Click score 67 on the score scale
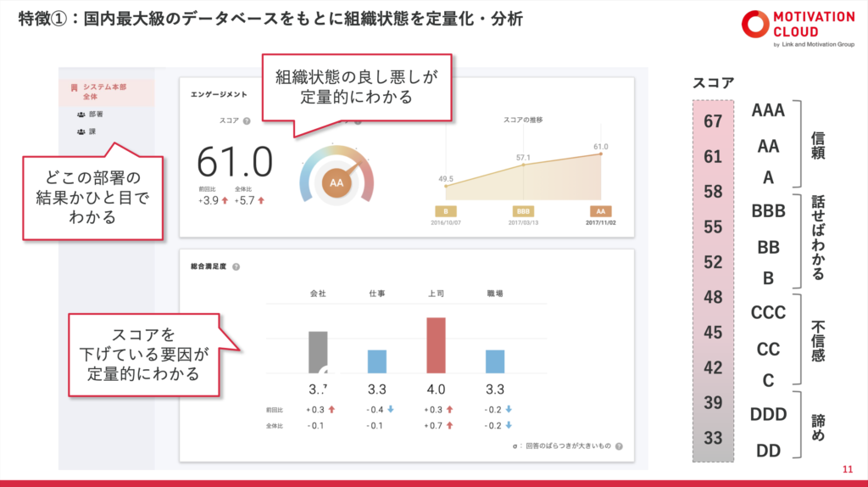This screenshot has height=487, width=868. click(x=713, y=121)
